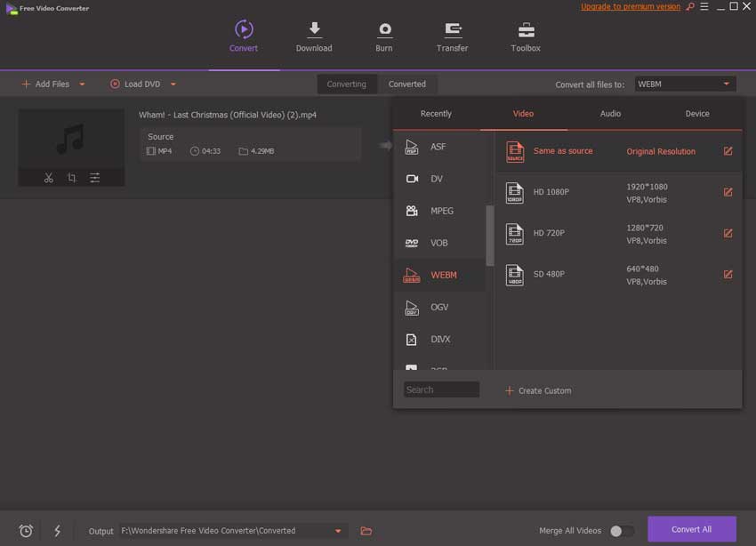Click Create Custom preset

click(538, 391)
